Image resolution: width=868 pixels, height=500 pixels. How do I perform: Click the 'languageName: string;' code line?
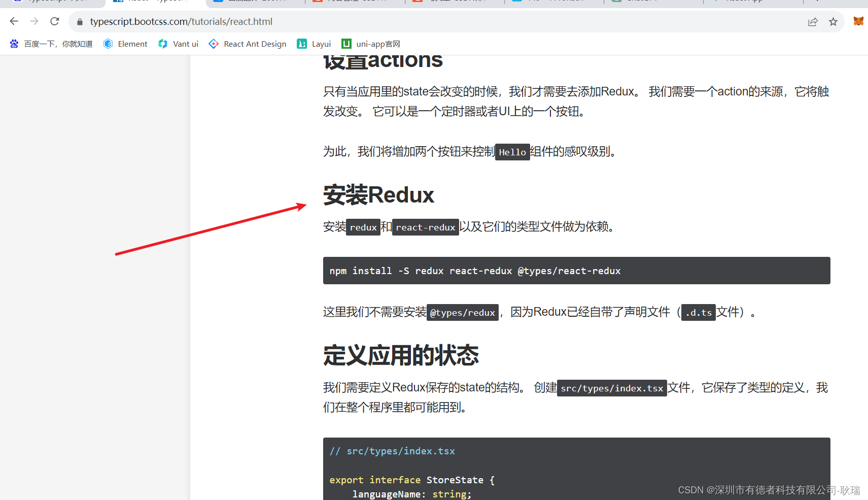point(412,494)
